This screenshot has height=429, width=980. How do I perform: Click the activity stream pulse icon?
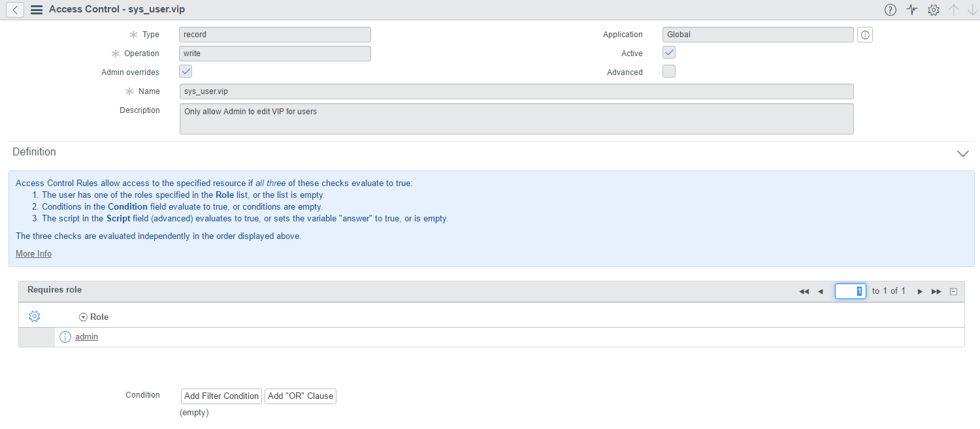(912, 10)
